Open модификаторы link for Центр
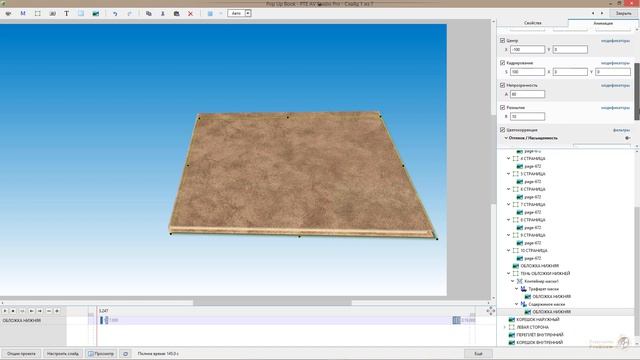Viewport: 640px width, 360px height. (x=615, y=41)
